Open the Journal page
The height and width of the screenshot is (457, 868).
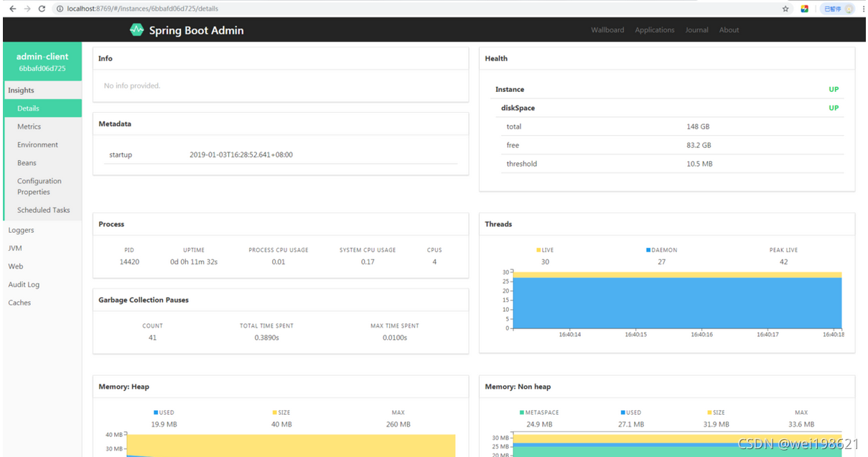[696, 30]
